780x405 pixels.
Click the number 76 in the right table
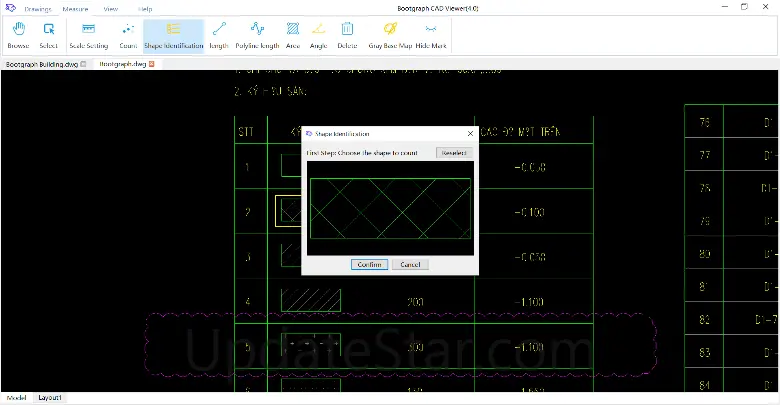click(x=704, y=122)
